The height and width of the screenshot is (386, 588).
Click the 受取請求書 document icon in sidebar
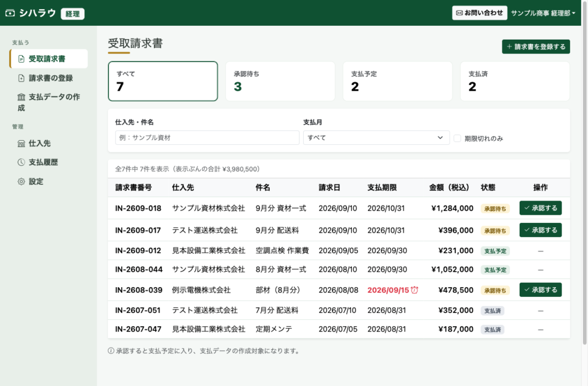[21, 59]
